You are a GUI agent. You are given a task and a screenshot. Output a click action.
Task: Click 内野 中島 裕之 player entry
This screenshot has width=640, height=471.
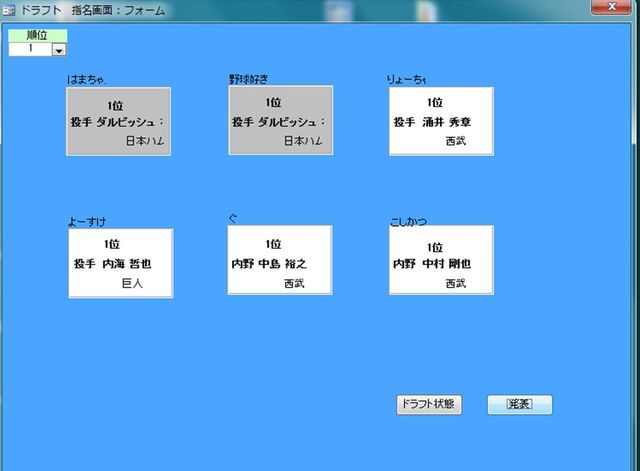pos(268,264)
